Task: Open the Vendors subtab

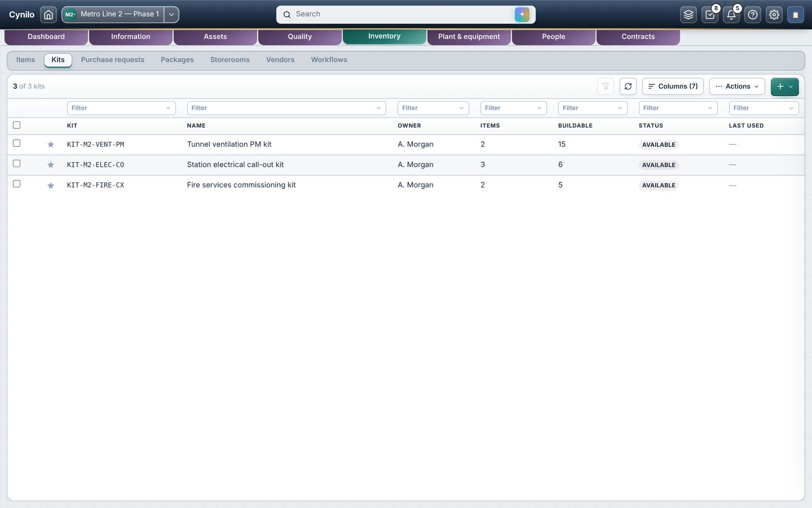Action: pos(280,60)
